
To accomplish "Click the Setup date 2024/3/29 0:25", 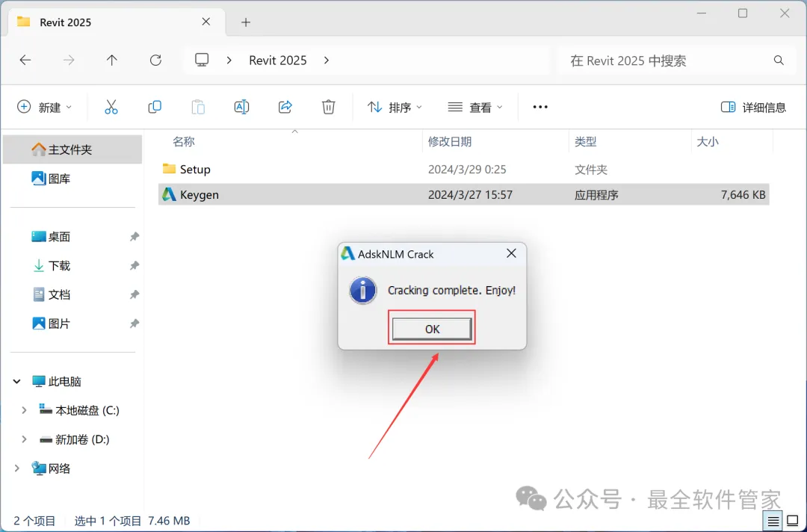I will [467, 170].
